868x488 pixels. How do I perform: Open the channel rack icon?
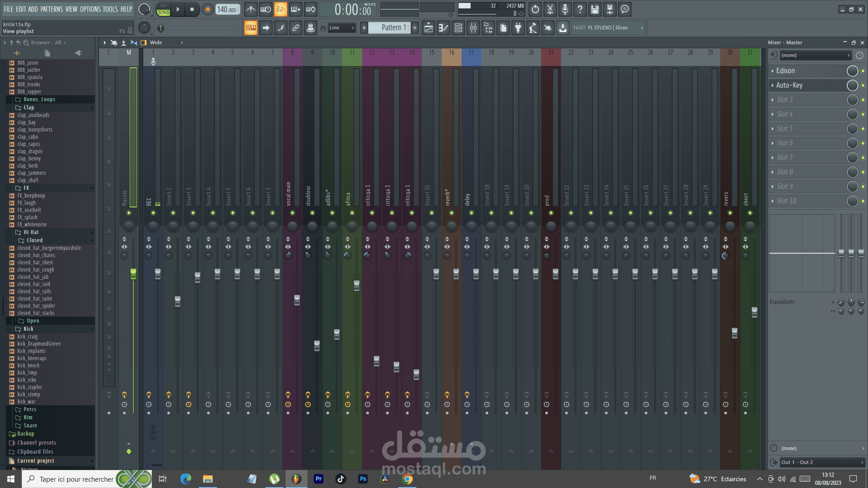[x=458, y=28]
